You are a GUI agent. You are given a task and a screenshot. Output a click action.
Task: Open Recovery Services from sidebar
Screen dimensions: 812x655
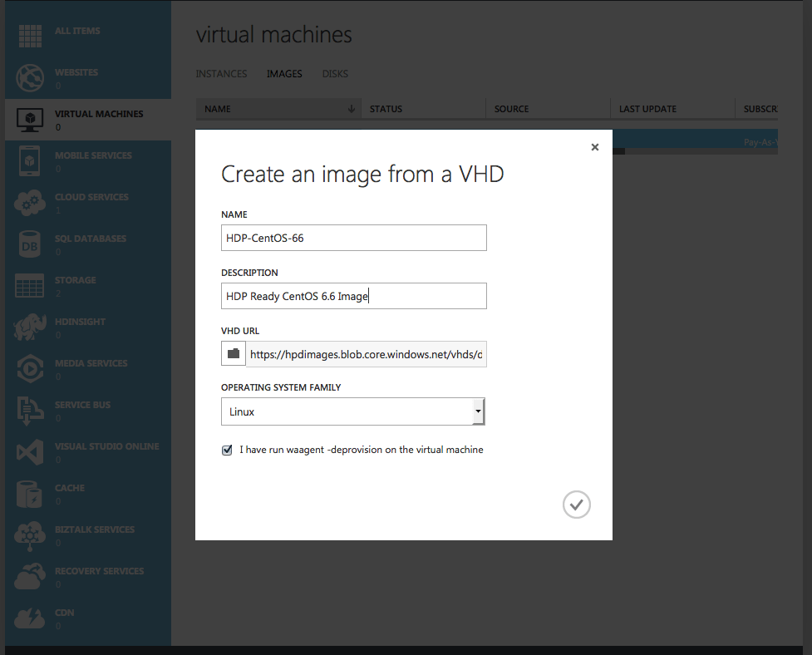pyautogui.click(x=29, y=576)
